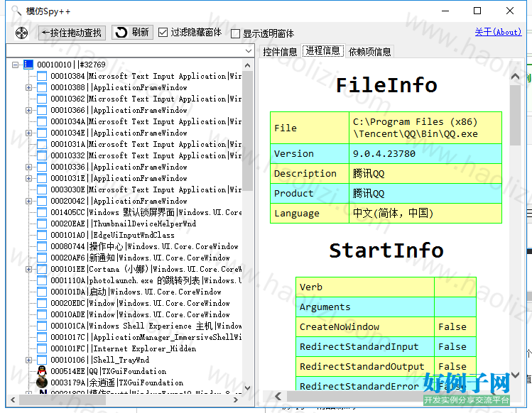Viewport: 532px width, 413px height.
Task: Open the 关于(About) link
Action: coord(498,32)
